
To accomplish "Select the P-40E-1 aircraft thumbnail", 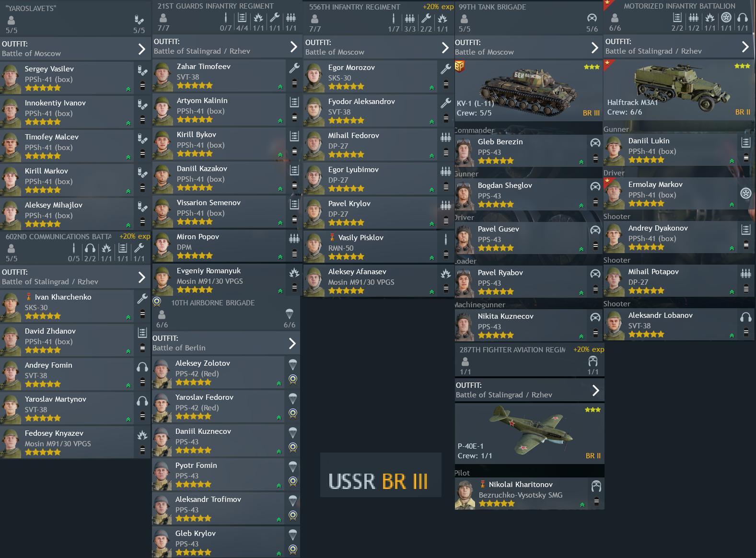I will [x=529, y=433].
